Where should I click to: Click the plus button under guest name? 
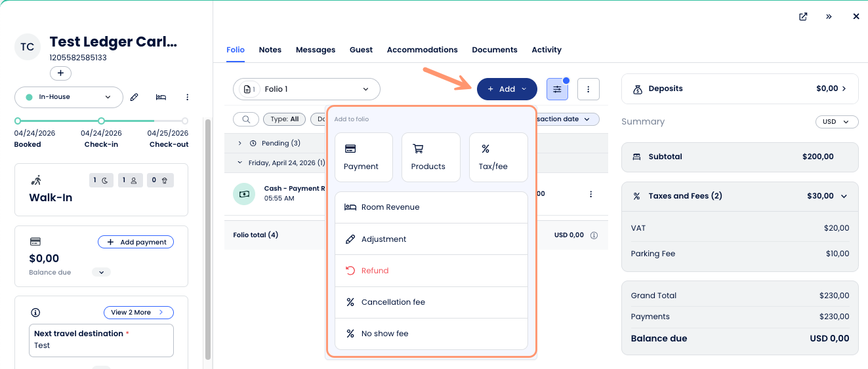point(60,73)
